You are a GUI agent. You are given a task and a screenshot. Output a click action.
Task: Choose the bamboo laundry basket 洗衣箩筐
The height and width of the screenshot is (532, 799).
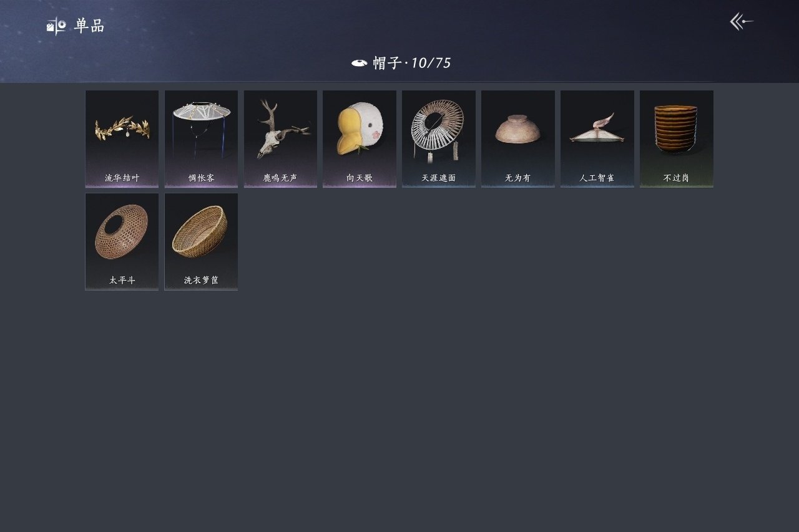point(201,242)
